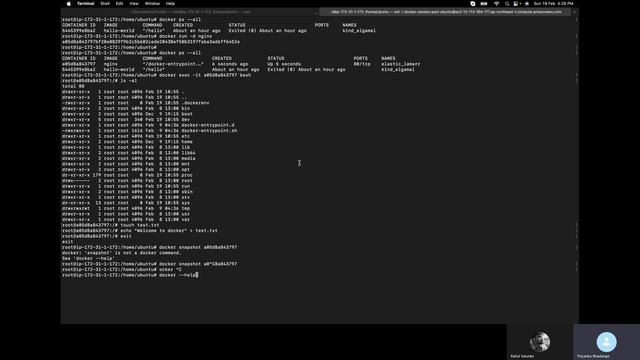This screenshot has width=640, height=360.
Task: Open the Edit menu
Action: pyautogui.click(x=119, y=4)
